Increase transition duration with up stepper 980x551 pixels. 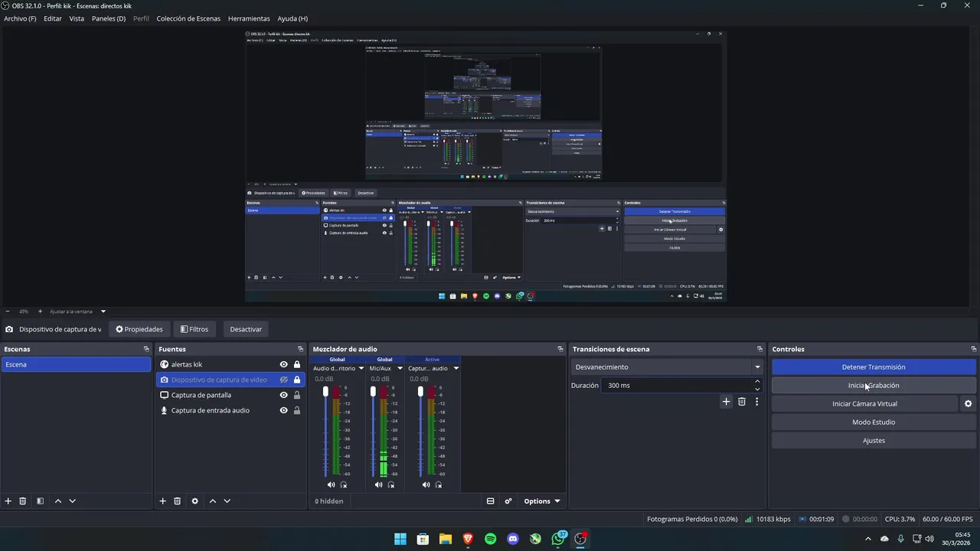757,382
